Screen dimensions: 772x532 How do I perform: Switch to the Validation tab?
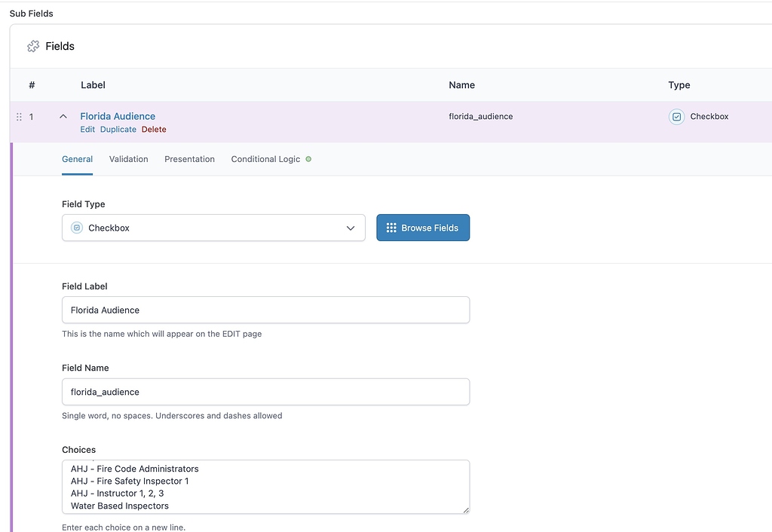tap(128, 159)
